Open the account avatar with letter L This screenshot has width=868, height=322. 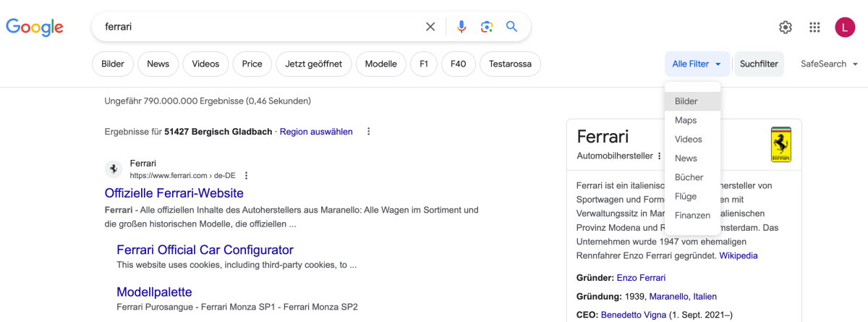845,27
